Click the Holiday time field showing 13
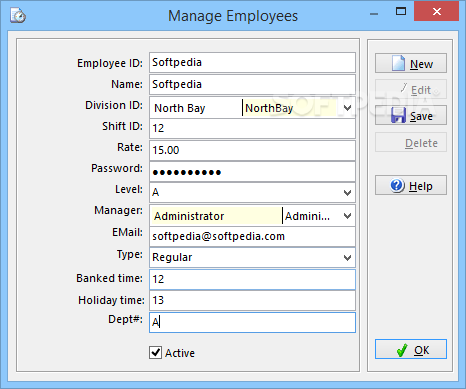The image size is (466, 389). pos(252,301)
